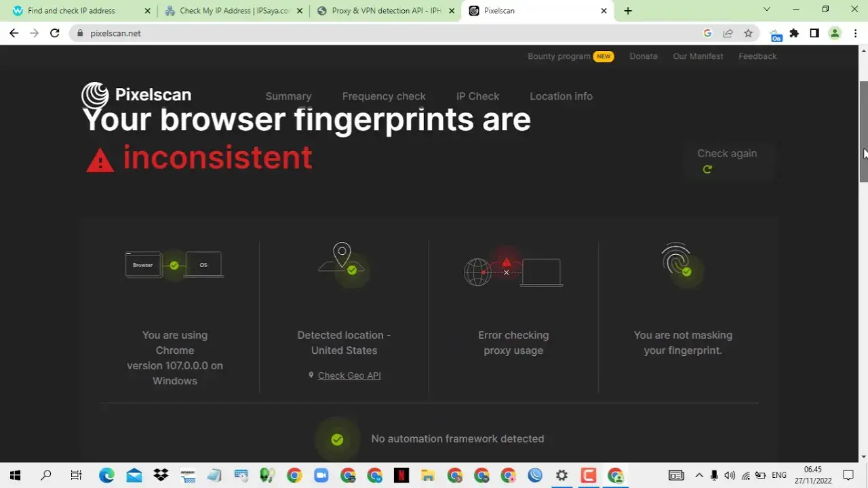Click the Pixelscan logo
The width and height of the screenshot is (868, 488).
point(136,95)
